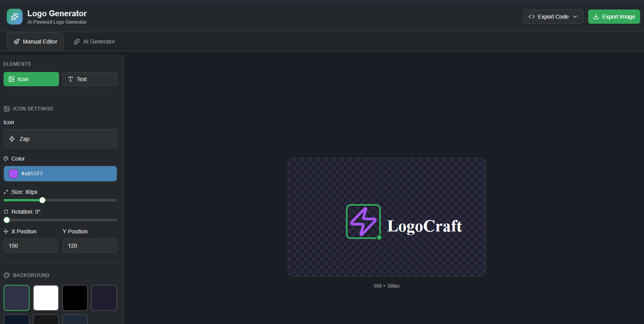Click the Y Position input field

pos(90,246)
